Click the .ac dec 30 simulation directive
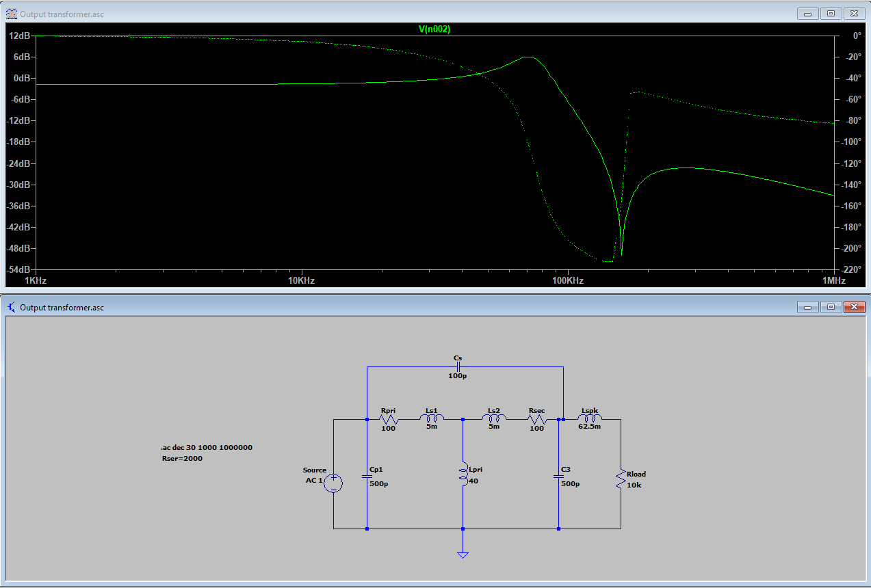 (x=206, y=447)
